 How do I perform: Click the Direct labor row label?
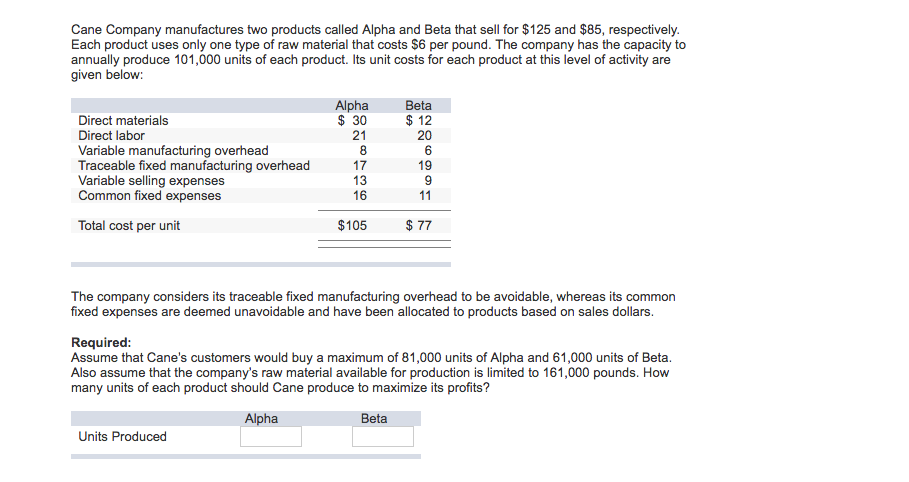click(x=111, y=136)
